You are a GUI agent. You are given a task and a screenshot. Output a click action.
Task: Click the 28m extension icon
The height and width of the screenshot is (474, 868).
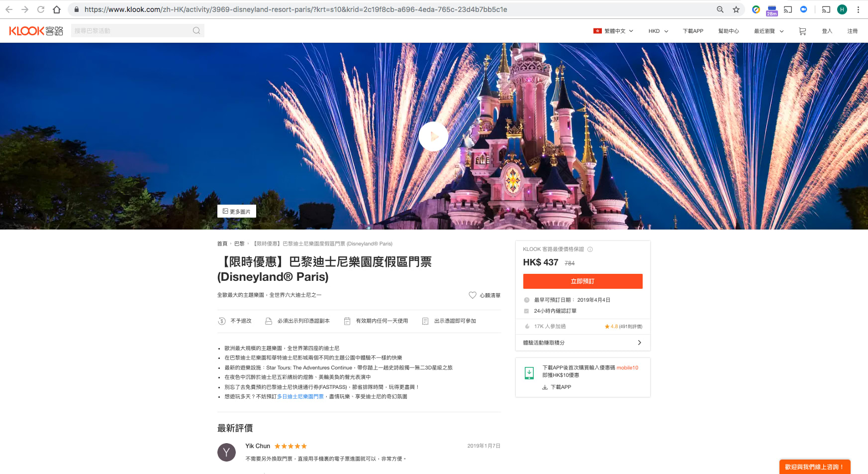(x=772, y=10)
